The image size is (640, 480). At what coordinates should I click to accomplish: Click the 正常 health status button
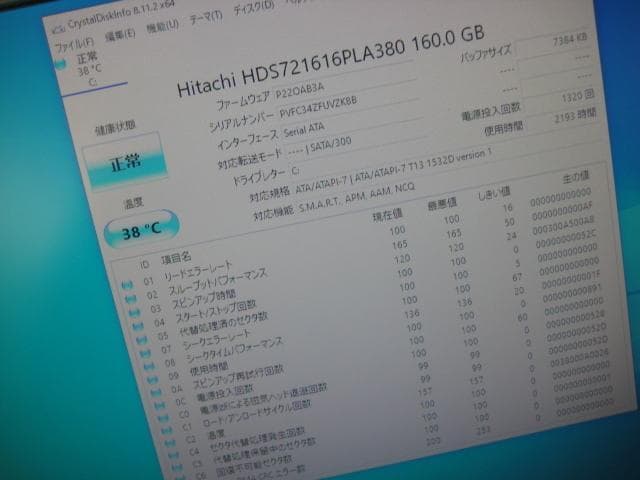pyautogui.click(x=125, y=162)
